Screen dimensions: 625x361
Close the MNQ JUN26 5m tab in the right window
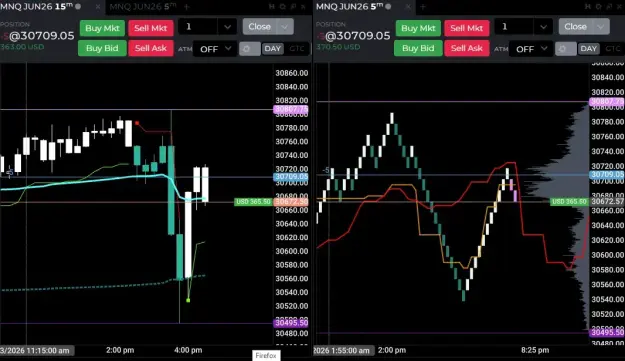[408, 7]
